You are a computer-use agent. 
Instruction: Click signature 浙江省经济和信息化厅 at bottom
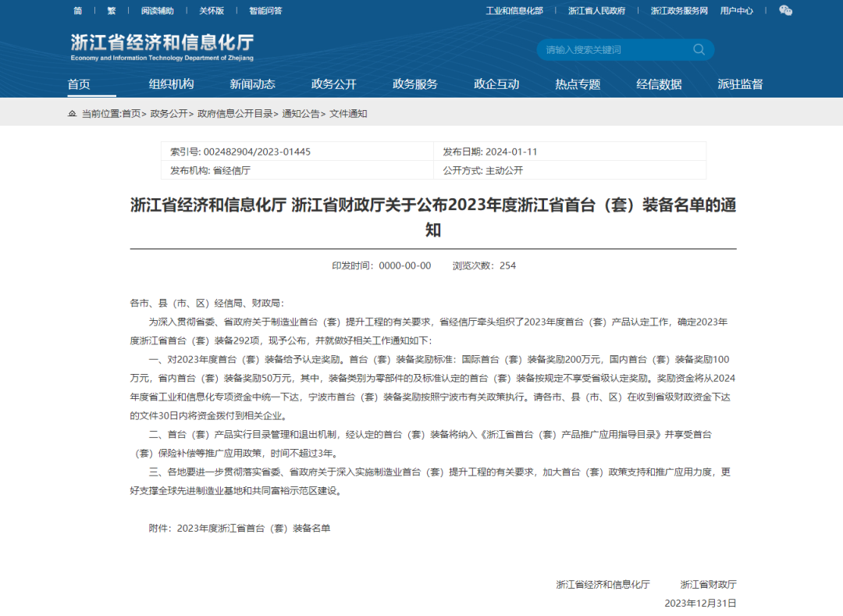click(x=603, y=584)
